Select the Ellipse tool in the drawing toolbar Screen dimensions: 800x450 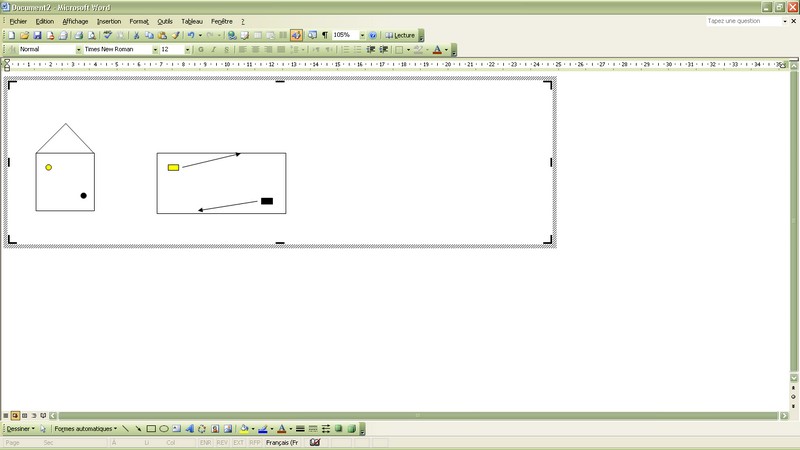[164, 429]
